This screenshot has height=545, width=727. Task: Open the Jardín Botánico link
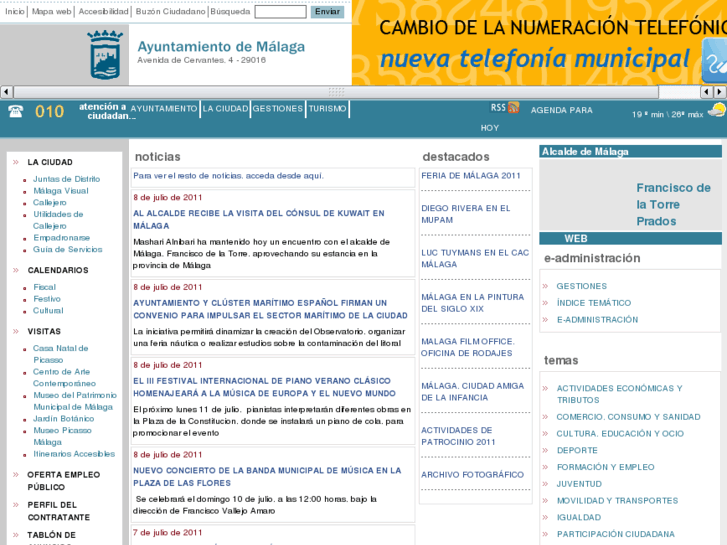tap(64, 419)
